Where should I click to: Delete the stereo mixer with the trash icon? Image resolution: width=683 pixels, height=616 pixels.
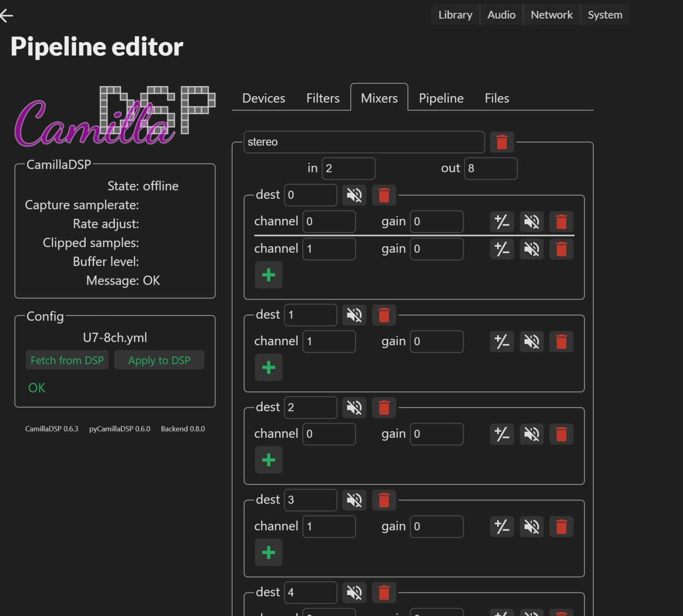502,142
